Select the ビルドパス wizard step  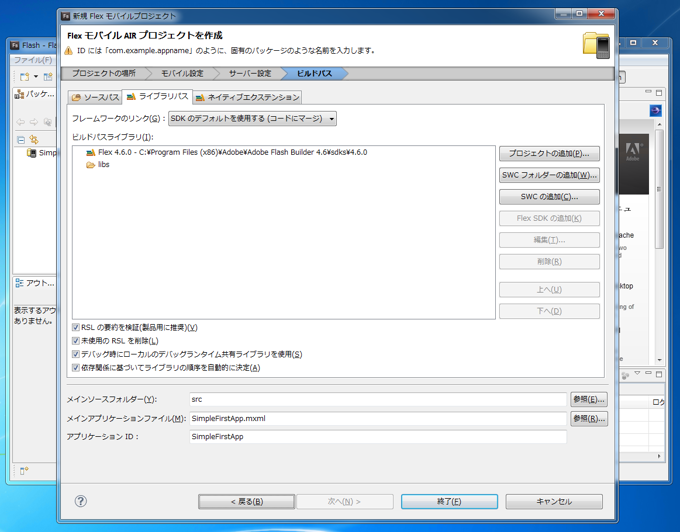click(x=314, y=73)
